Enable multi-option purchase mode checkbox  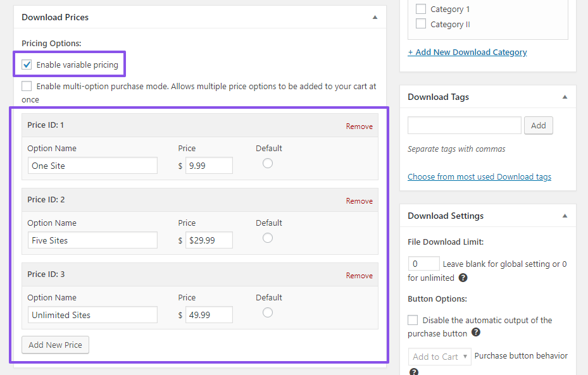pos(27,86)
